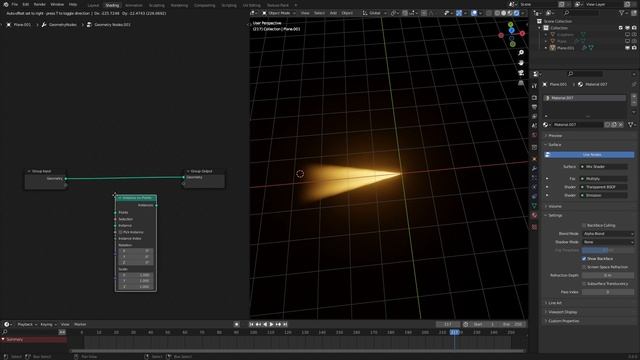Select Material.007 slot in material list
This screenshot has height=360, width=640.
pos(585,98)
